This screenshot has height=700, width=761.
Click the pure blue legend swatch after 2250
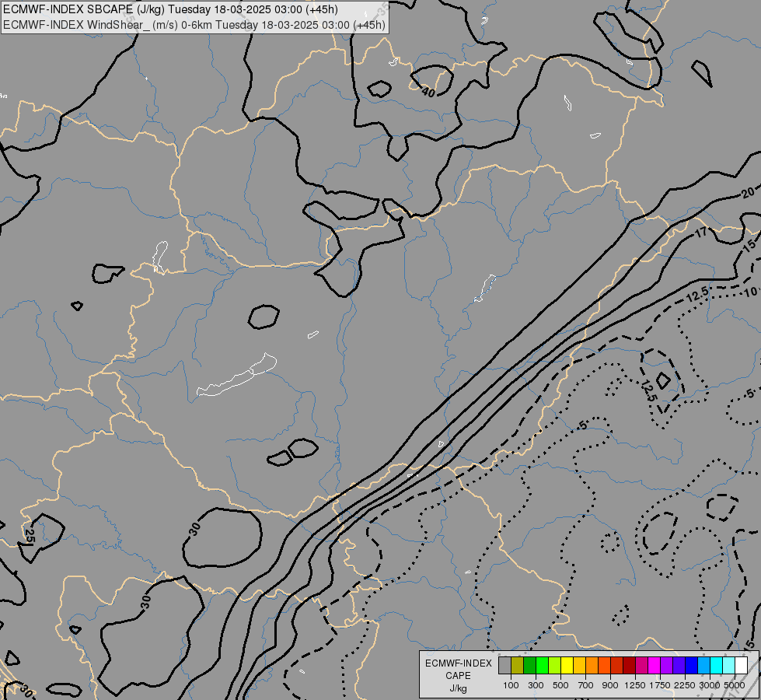691,665
